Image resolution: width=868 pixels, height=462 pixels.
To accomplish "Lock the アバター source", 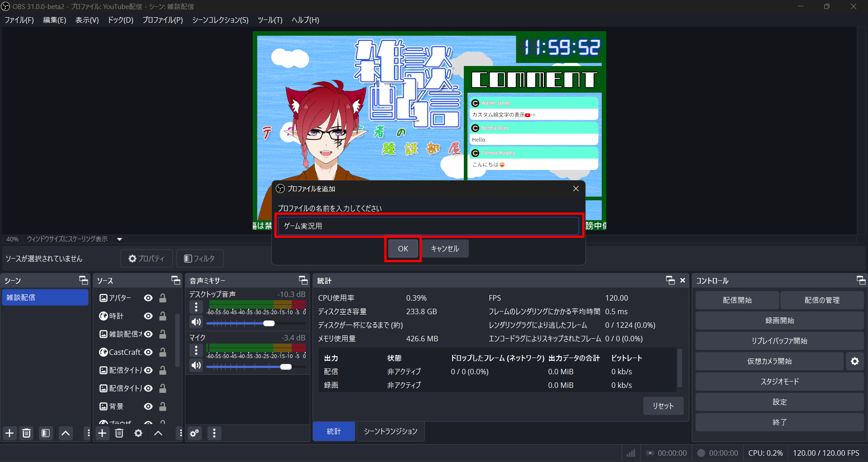I will pos(163,298).
